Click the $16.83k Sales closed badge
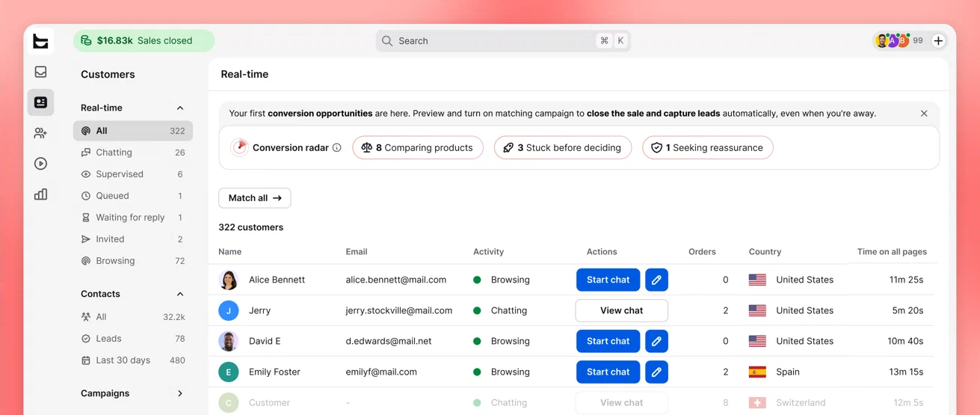This screenshot has height=415, width=980. click(x=144, y=40)
